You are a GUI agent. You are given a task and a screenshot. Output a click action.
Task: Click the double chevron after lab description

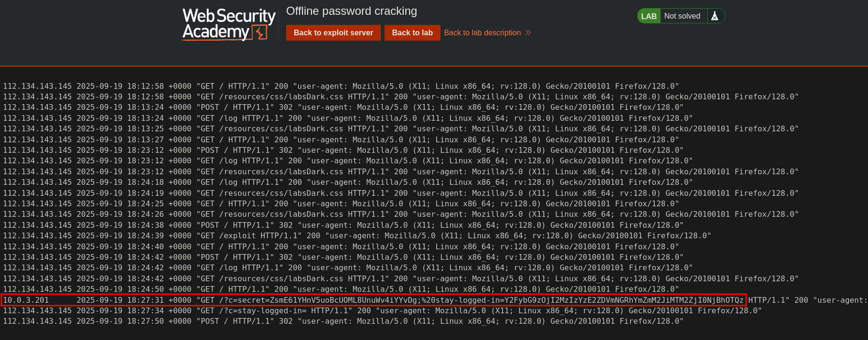point(528,32)
